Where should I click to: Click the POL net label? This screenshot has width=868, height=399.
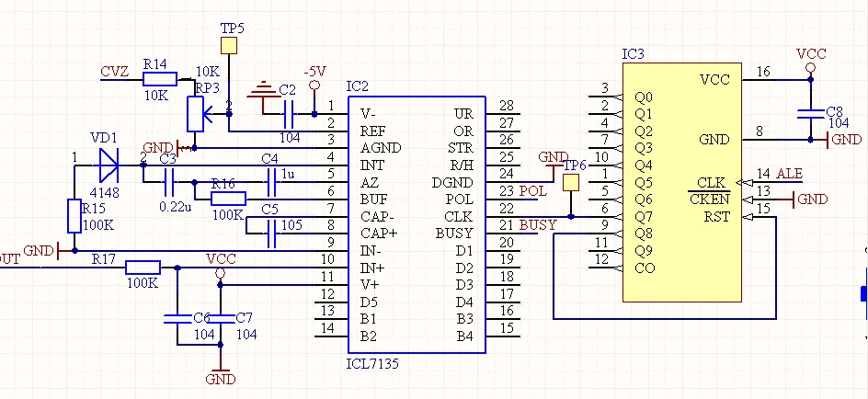533,191
